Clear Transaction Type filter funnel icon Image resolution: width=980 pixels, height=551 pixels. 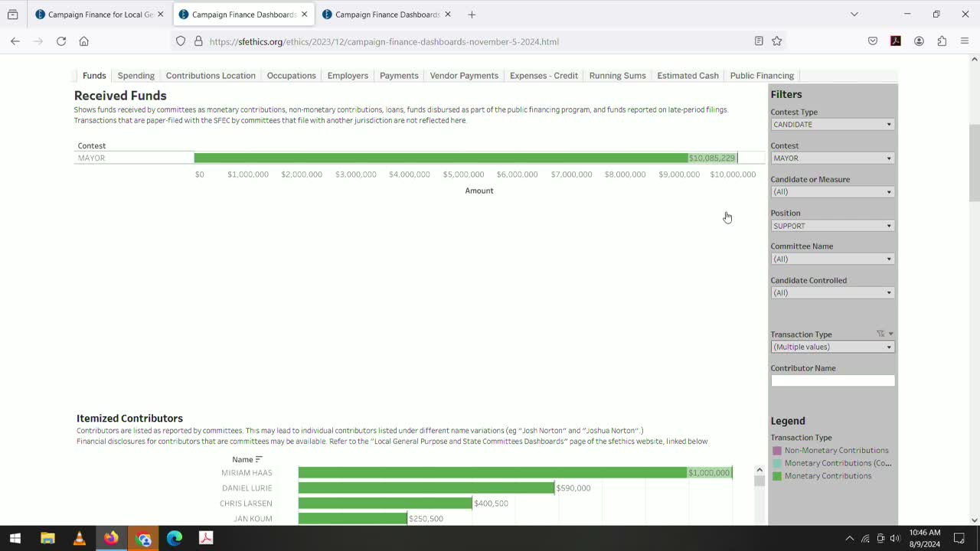click(880, 334)
